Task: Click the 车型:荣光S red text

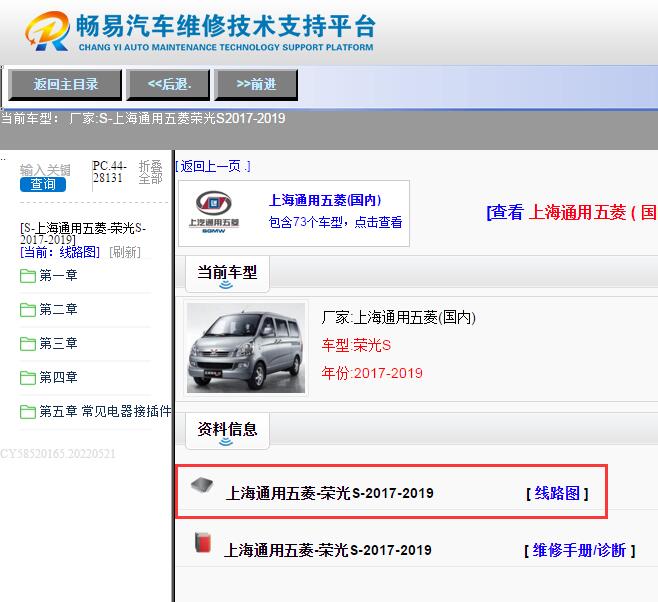Action: point(356,345)
